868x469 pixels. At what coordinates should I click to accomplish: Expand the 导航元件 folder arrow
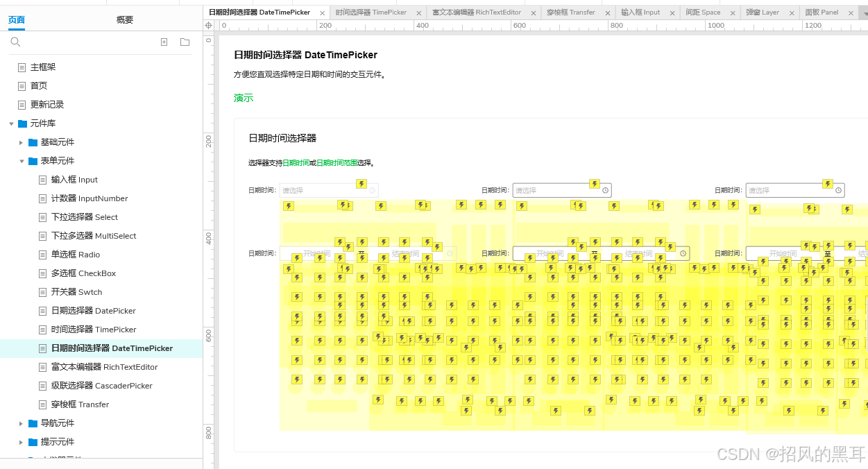point(22,423)
